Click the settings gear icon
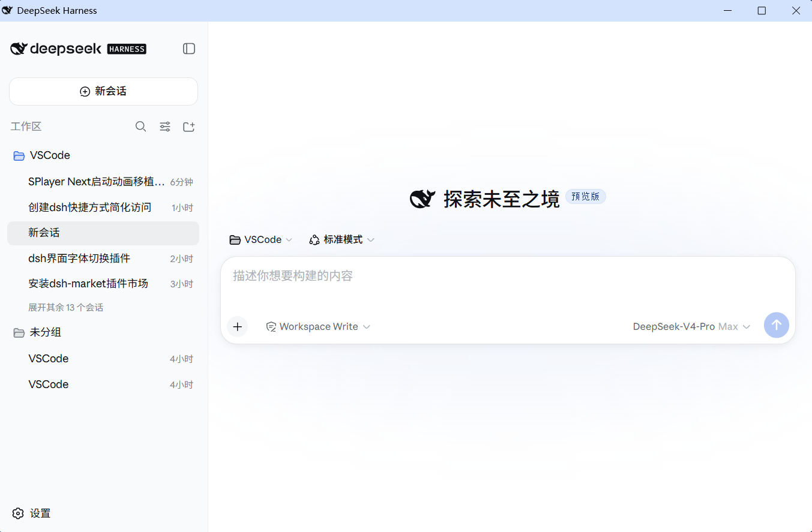 pos(18,513)
